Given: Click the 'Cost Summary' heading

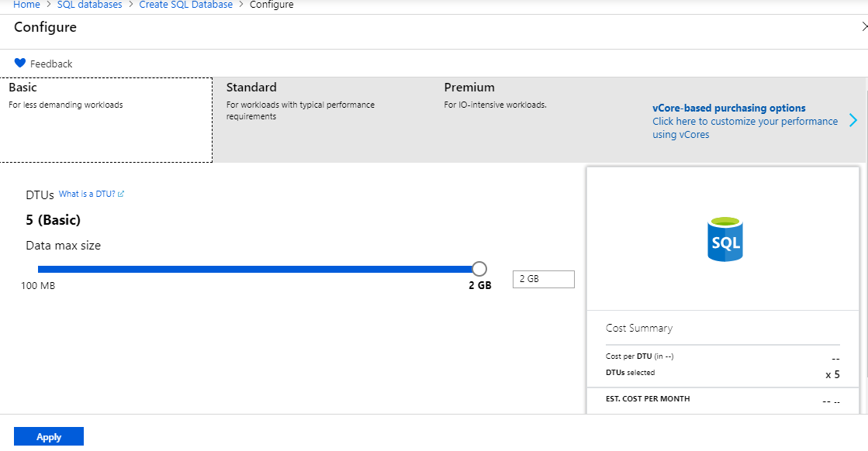Looking at the screenshot, I should [x=639, y=329].
